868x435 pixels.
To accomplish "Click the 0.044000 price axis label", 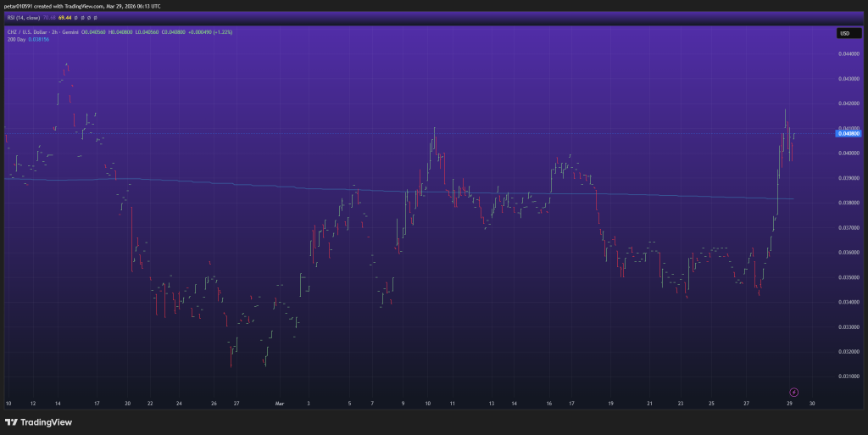I will (849, 53).
